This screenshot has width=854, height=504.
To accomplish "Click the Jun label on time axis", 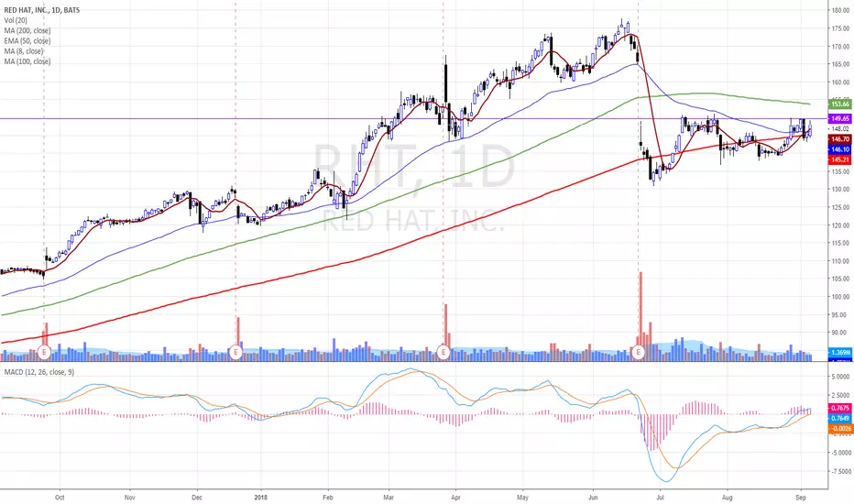I will point(593,498).
